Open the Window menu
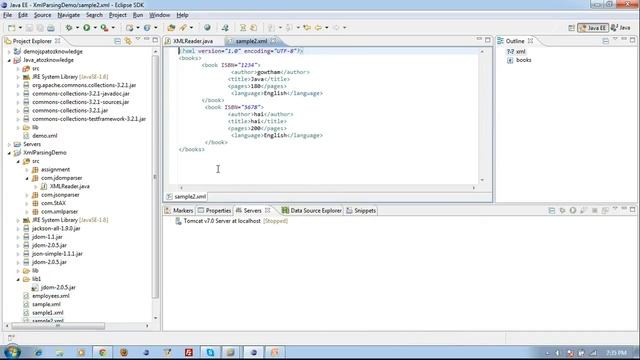 tap(159, 15)
